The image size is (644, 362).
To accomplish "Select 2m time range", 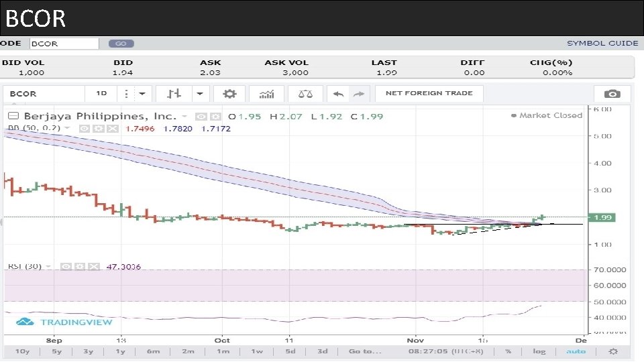I will 188,351.
